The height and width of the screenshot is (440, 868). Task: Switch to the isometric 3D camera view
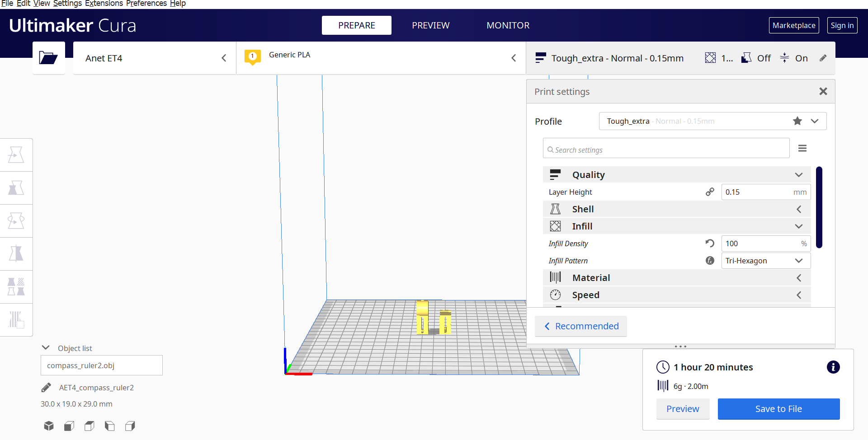pos(48,426)
